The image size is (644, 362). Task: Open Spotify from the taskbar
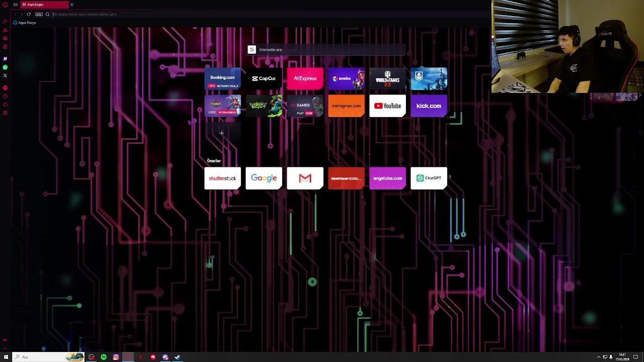click(104, 357)
